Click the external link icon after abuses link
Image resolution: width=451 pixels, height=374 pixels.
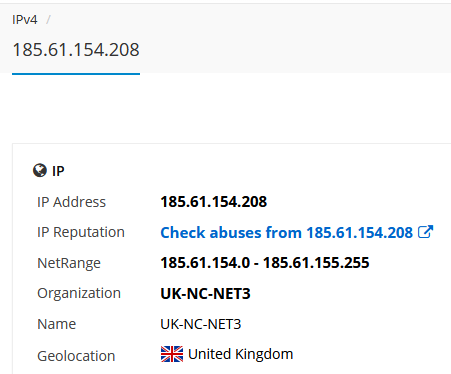pos(425,232)
